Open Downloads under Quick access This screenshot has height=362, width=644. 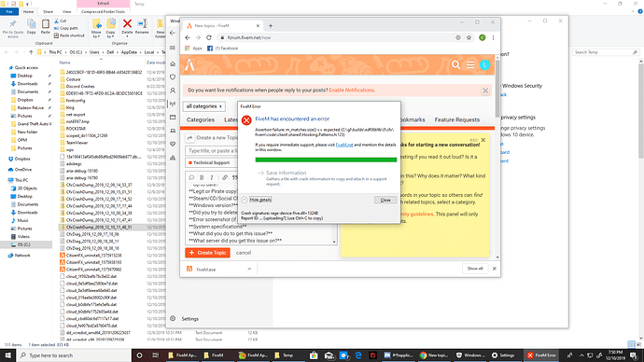tap(27, 84)
